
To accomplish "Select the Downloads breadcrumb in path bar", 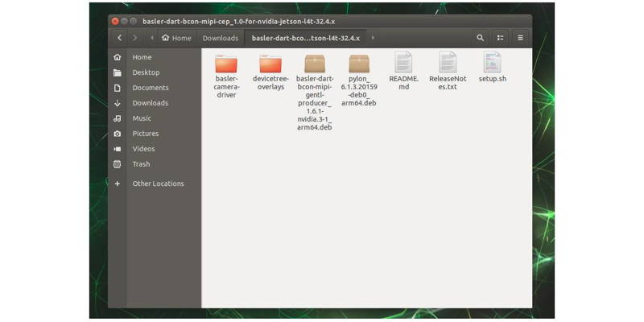I will 221,38.
